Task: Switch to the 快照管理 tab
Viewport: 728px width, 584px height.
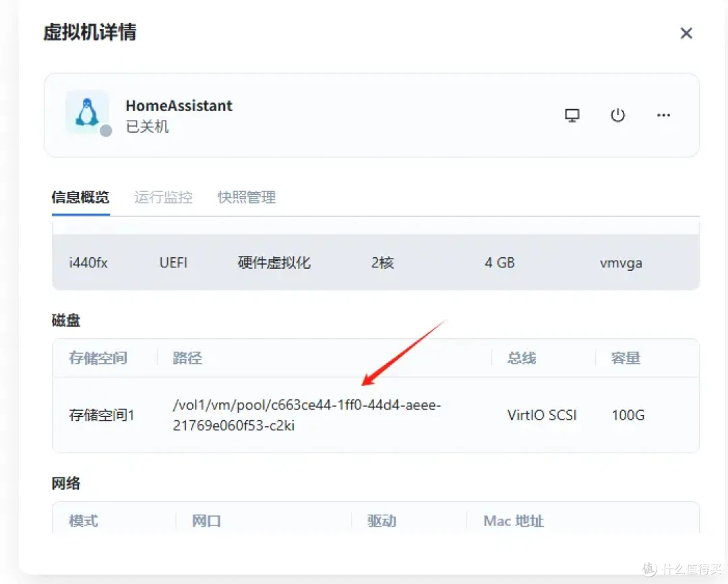Action: coord(247,197)
